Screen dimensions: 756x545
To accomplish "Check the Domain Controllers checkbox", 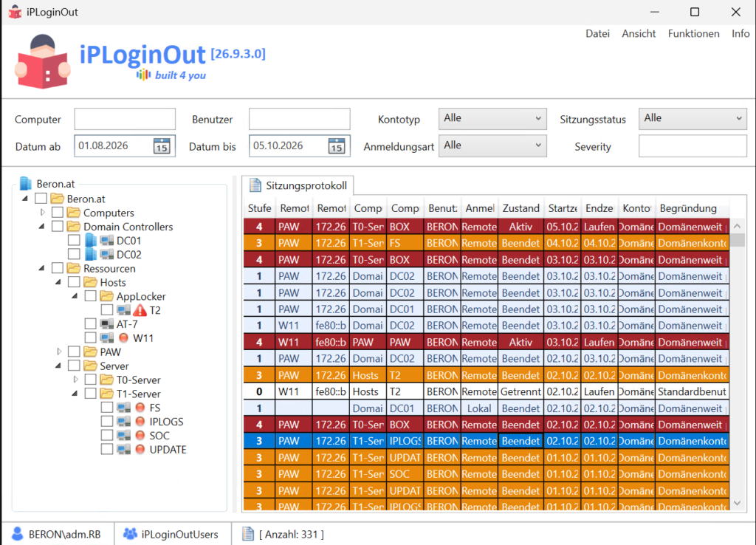I will 58,226.
